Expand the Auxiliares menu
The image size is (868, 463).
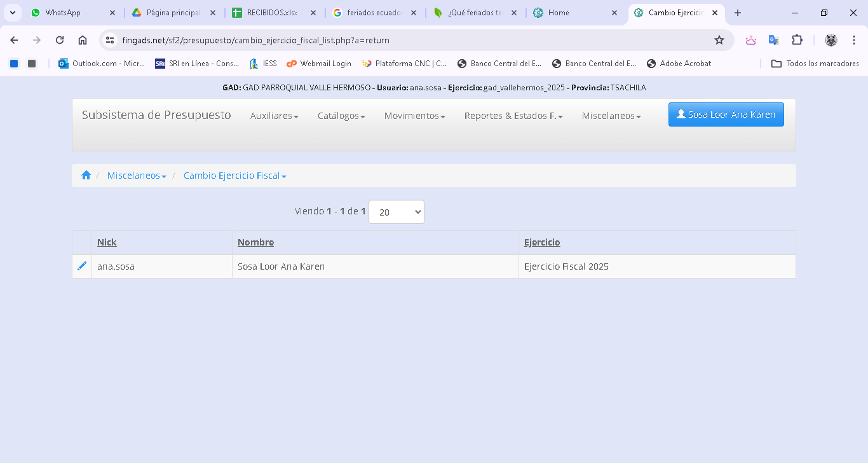pos(274,116)
